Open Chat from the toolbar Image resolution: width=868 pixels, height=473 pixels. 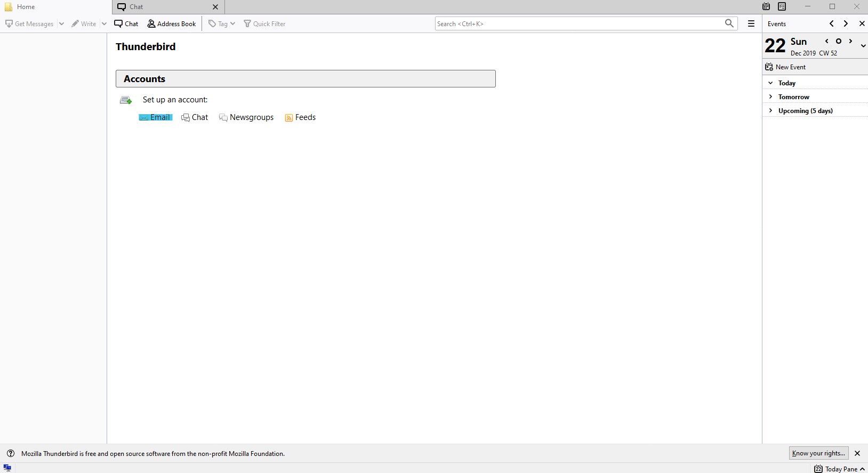pos(126,23)
